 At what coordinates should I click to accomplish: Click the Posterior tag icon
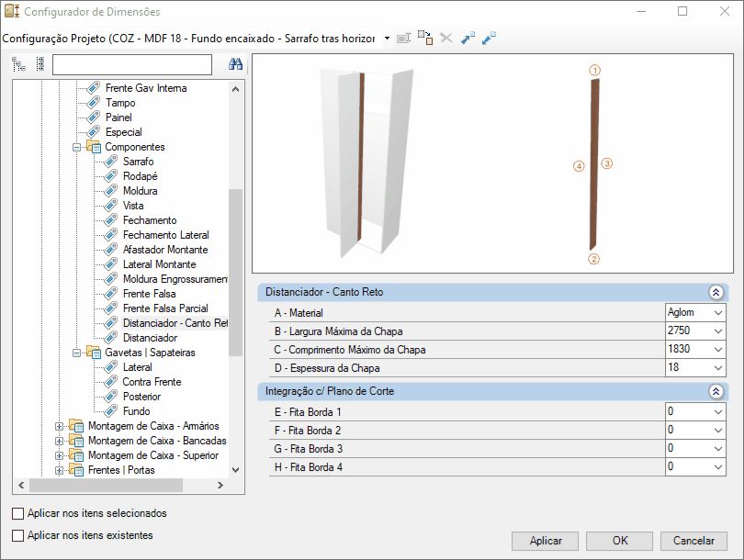111,397
